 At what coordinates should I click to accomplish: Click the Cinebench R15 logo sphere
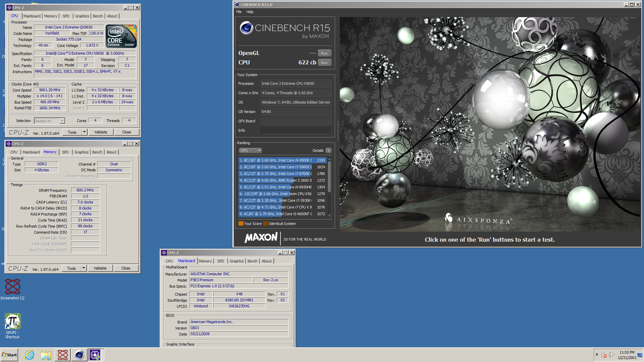pos(247,28)
